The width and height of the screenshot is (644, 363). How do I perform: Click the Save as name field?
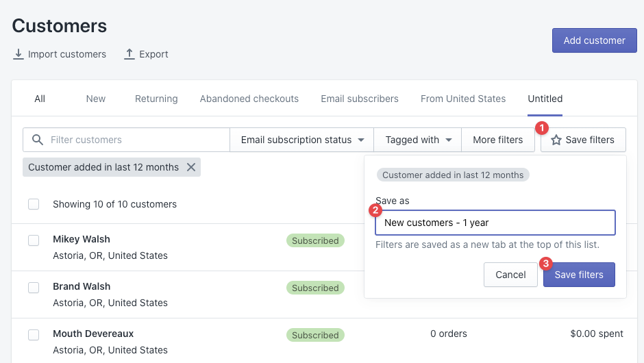point(495,223)
